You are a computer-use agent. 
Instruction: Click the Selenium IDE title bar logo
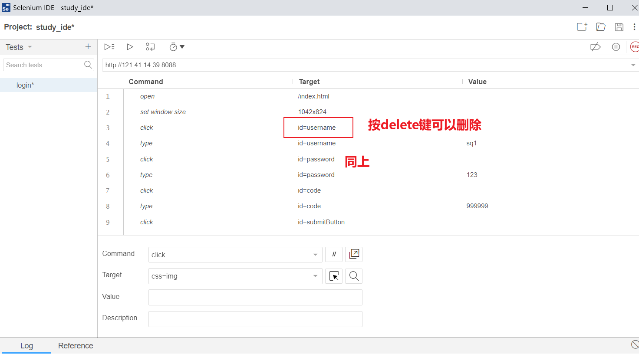[6, 7]
